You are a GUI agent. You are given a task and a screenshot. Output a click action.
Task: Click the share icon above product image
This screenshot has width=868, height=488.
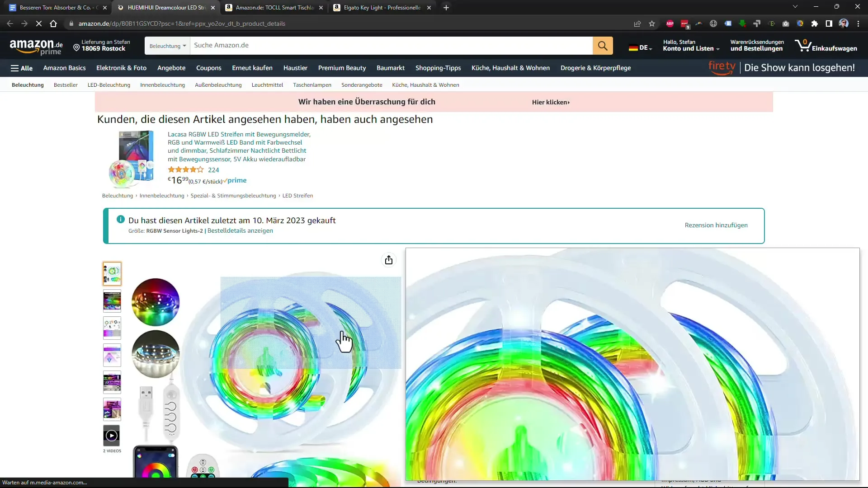(x=389, y=260)
